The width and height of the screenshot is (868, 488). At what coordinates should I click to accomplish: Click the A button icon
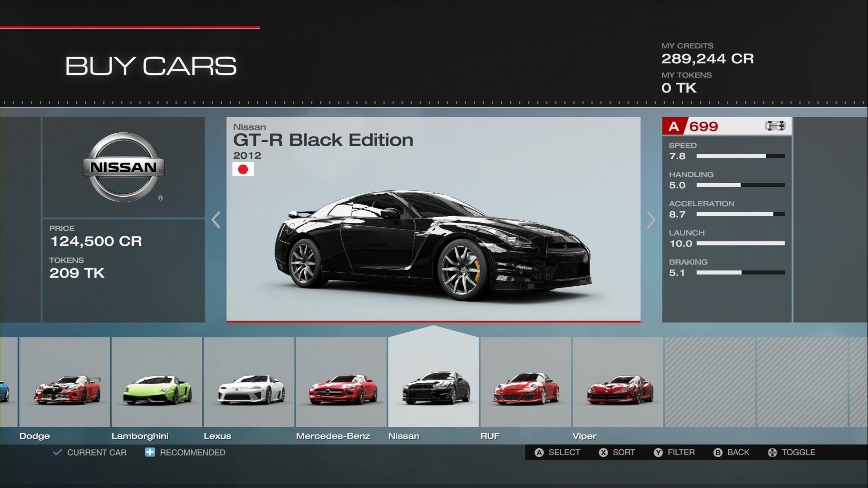point(539,453)
